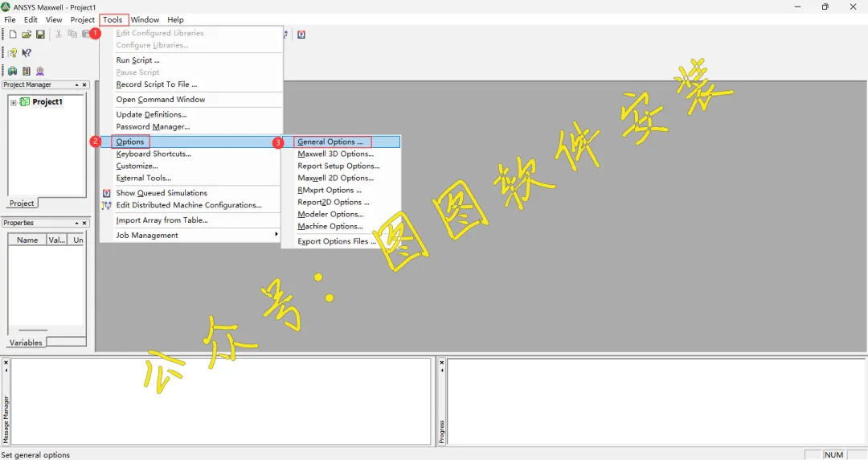Click the Insert Maxwell 3D design icon

pyautogui.click(x=12, y=71)
